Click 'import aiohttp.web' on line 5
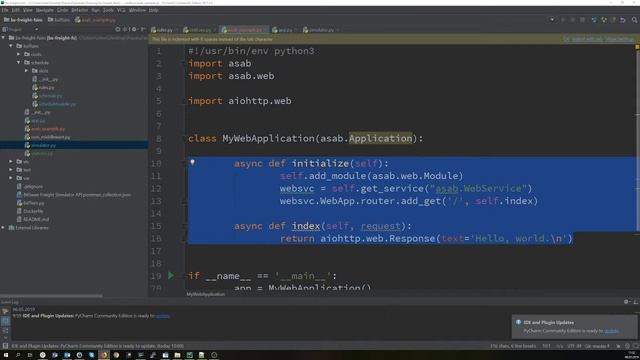This screenshot has width=640, height=360. tap(240, 101)
